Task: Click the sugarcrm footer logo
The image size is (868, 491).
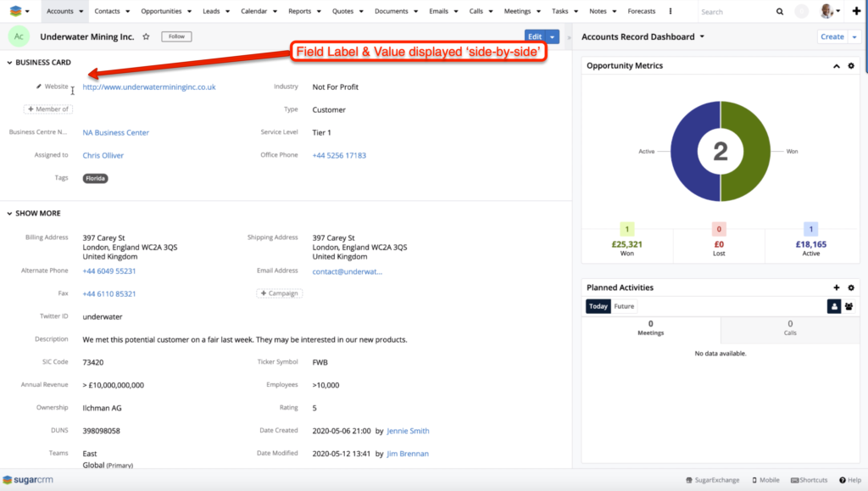Action: click(28, 479)
